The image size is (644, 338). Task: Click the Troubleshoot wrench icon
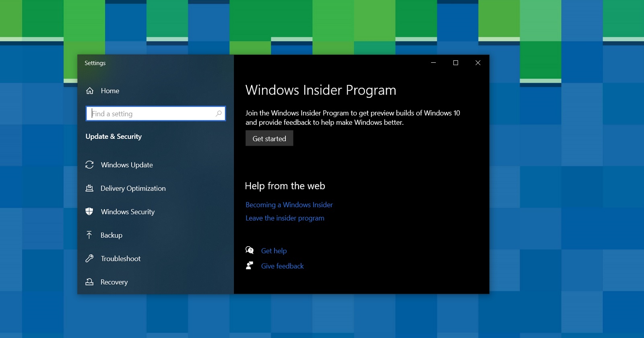click(x=89, y=258)
